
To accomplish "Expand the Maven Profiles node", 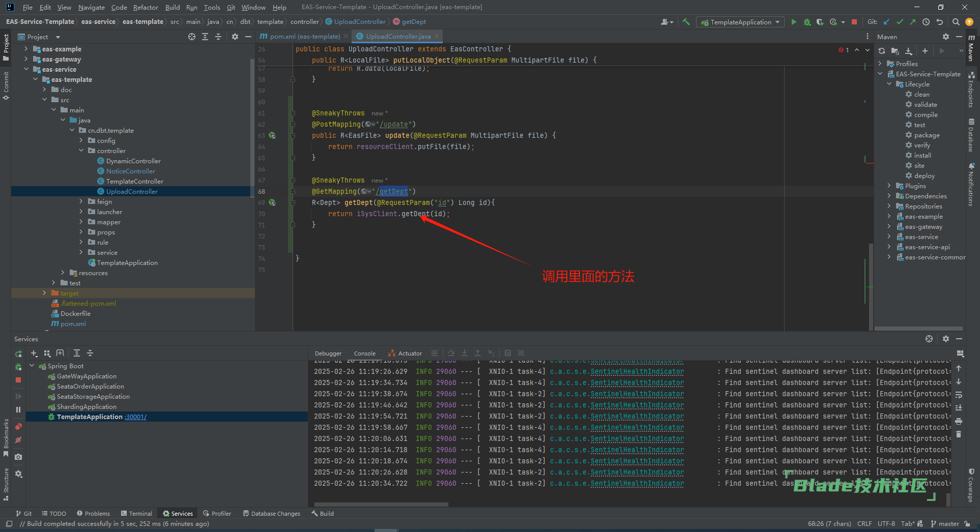I will tap(880, 64).
